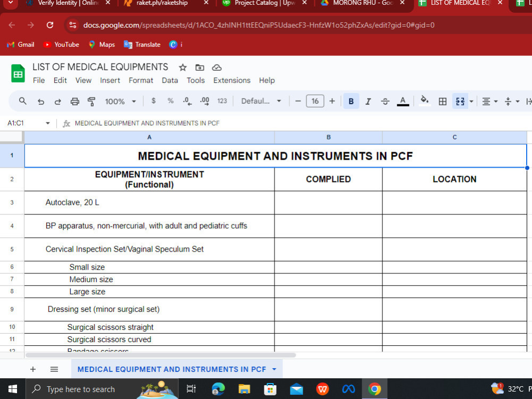
Task: Format as currency with dollar icon
Action: (x=153, y=101)
